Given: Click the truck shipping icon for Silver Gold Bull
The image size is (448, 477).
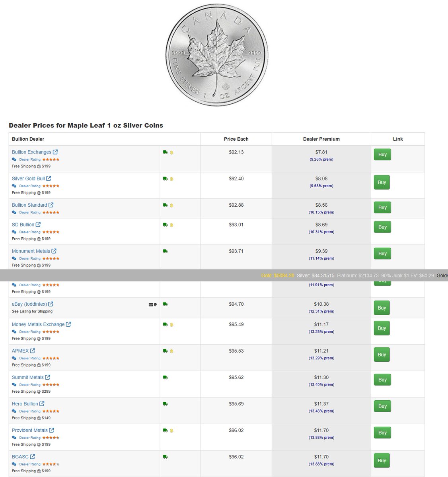Looking at the screenshot, I should [x=165, y=179].
